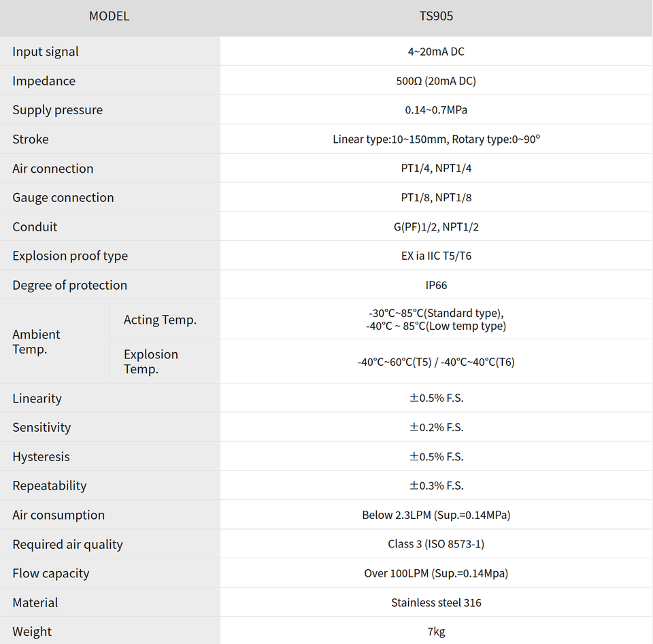Screen dimensions: 653x644
Task: Select the Gauge connection label
Action: tap(63, 198)
